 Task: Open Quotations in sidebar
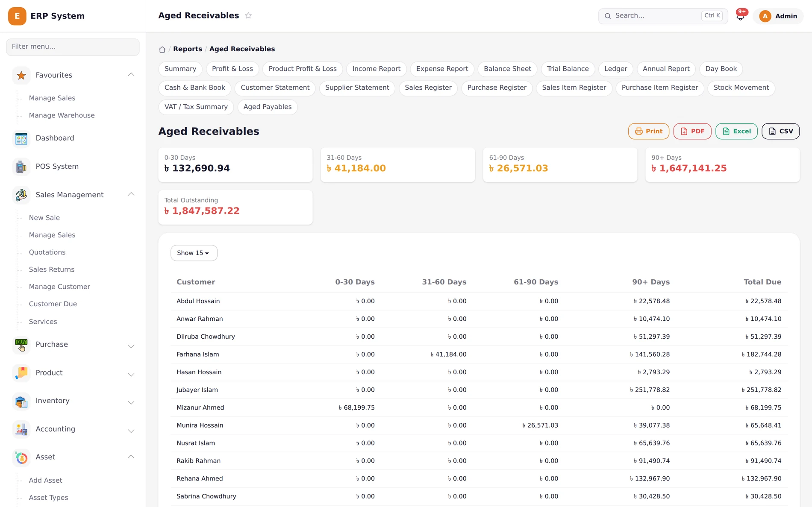(x=47, y=252)
